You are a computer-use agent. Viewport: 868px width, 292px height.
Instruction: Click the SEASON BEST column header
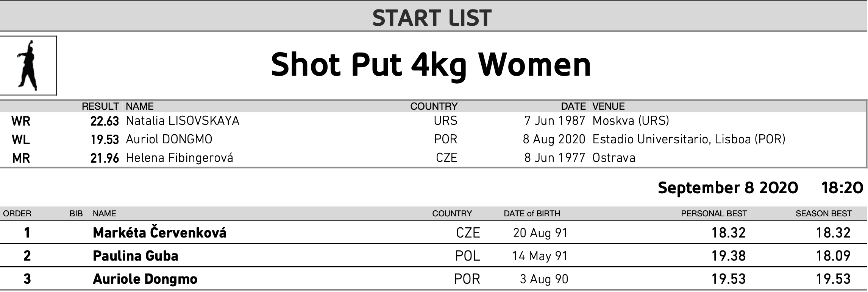pyautogui.click(x=824, y=213)
